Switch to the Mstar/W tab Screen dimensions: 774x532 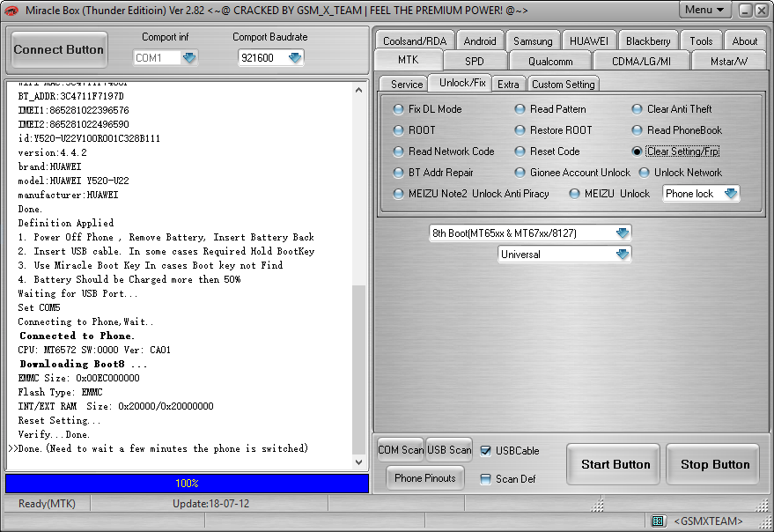click(x=729, y=62)
